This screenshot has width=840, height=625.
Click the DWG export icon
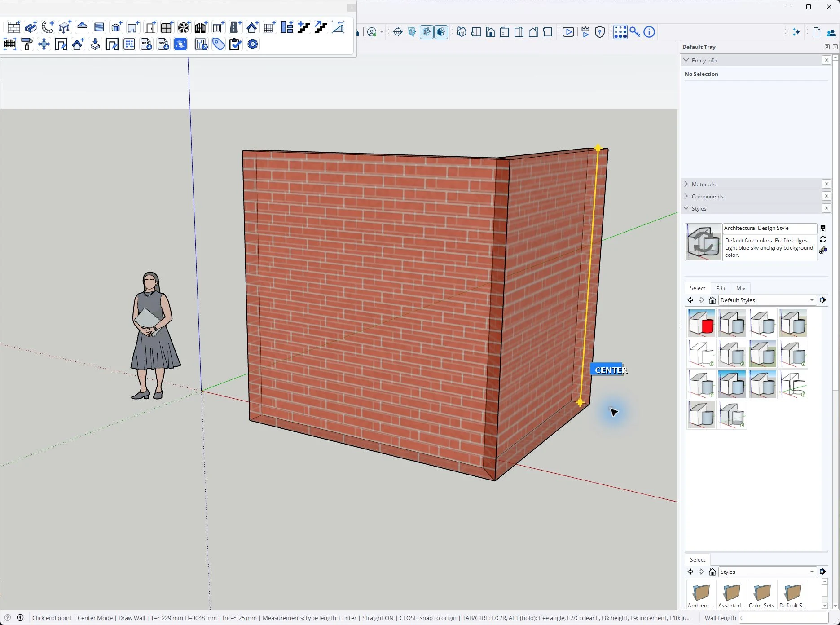click(163, 44)
